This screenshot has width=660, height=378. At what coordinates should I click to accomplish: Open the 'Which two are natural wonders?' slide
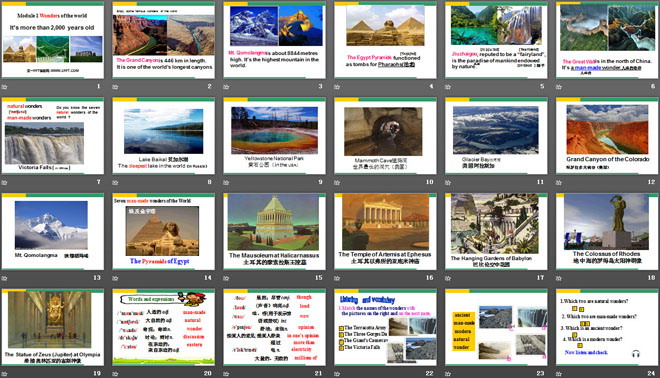pos(607,327)
